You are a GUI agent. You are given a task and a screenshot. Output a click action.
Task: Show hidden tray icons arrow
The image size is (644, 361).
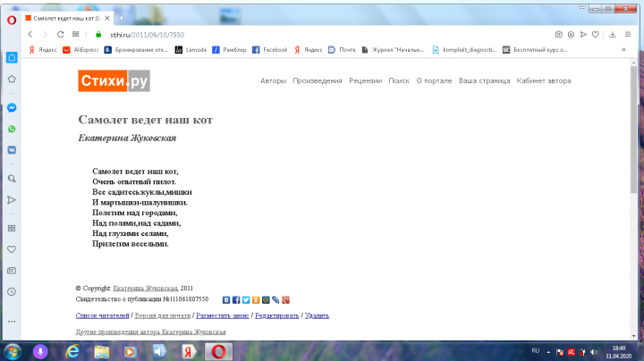coord(548,351)
